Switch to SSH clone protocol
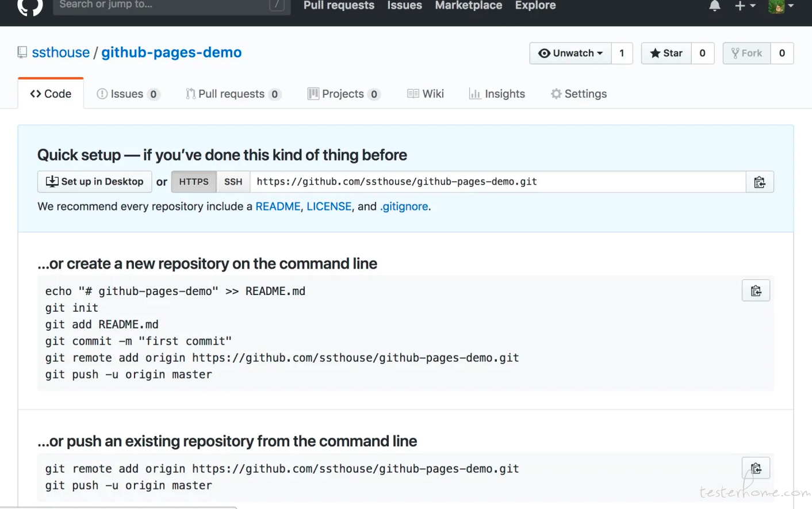 233,182
